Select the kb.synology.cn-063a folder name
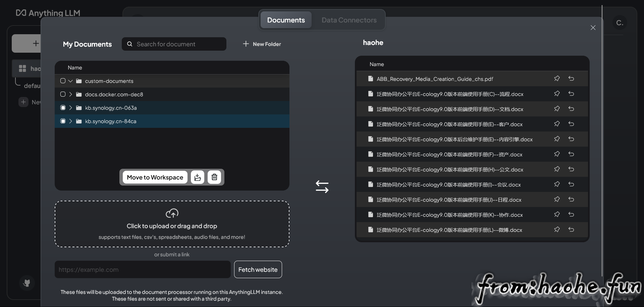 (111, 108)
